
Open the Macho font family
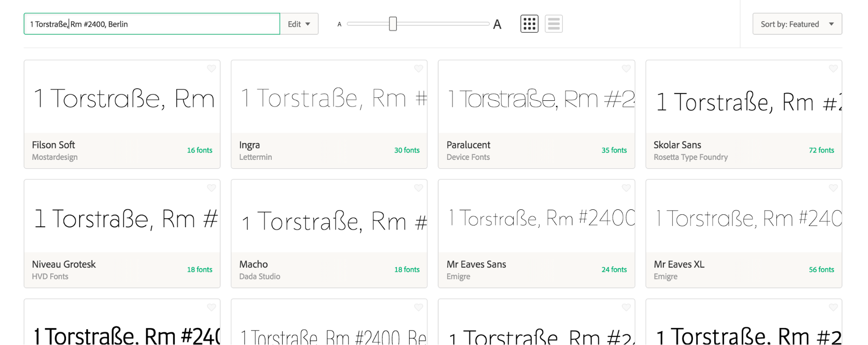click(254, 264)
